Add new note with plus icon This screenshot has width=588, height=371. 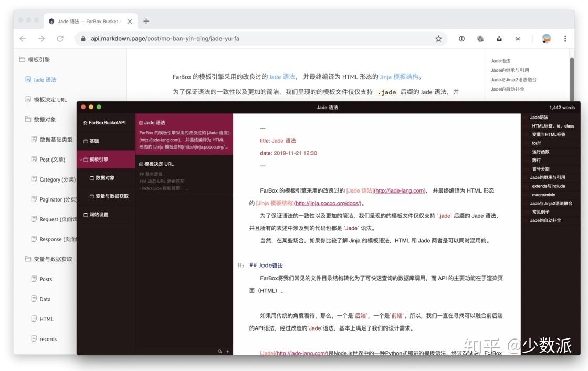click(x=227, y=352)
